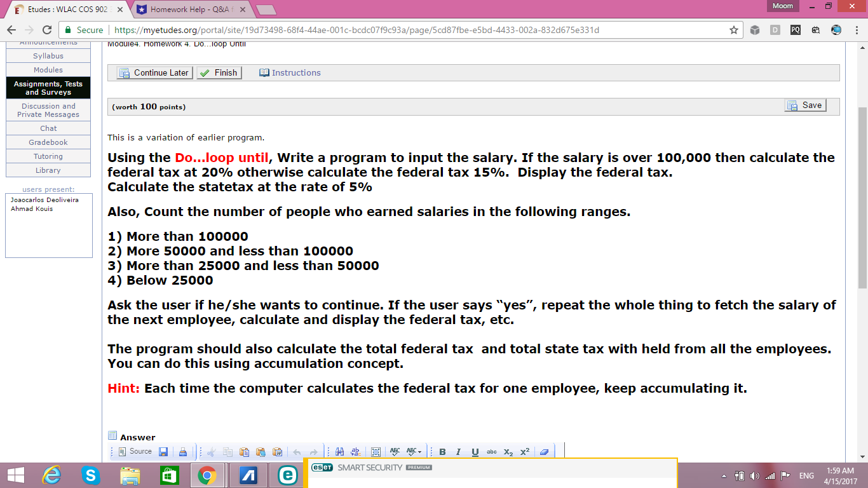Image resolution: width=868 pixels, height=488 pixels.
Task: Bookmark this page with the star icon
Action: [734, 30]
